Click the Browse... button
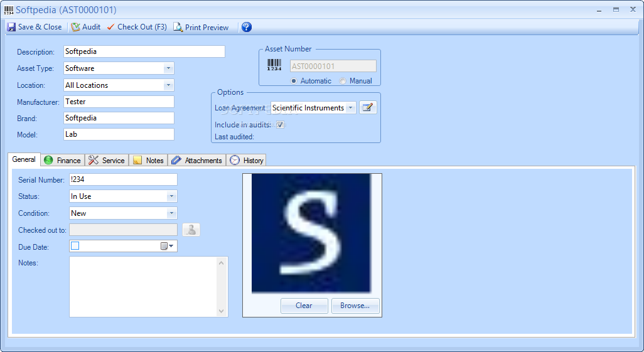Image resolution: width=644 pixels, height=352 pixels. click(355, 306)
